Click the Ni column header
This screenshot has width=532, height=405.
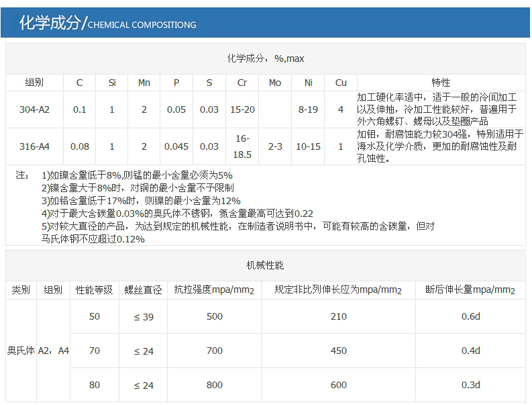click(x=308, y=83)
